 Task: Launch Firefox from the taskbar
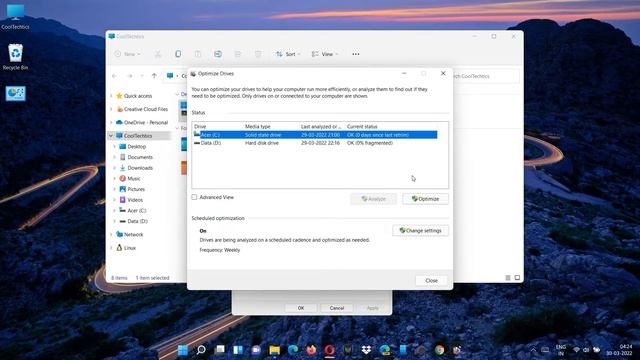[x=311, y=350]
